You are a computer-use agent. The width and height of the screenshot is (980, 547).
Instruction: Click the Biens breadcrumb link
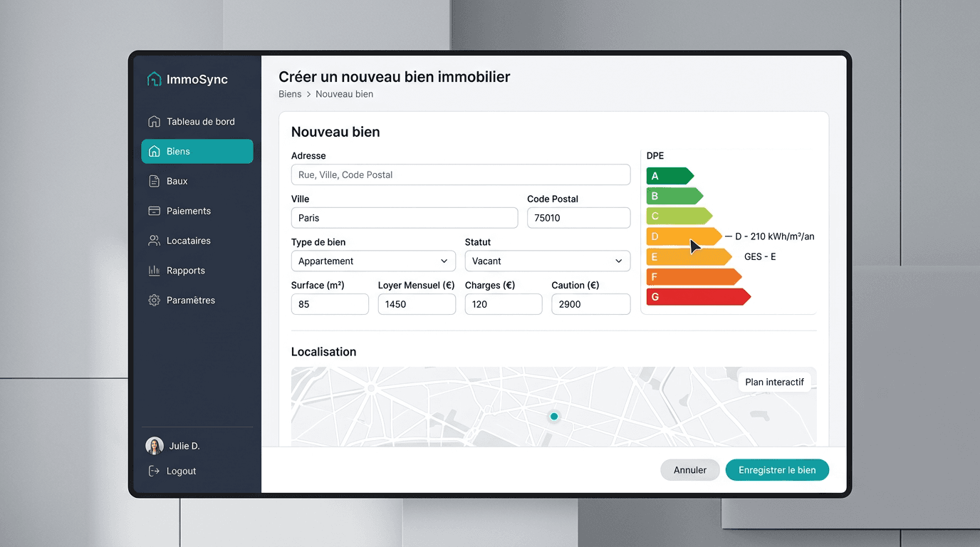point(290,94)
